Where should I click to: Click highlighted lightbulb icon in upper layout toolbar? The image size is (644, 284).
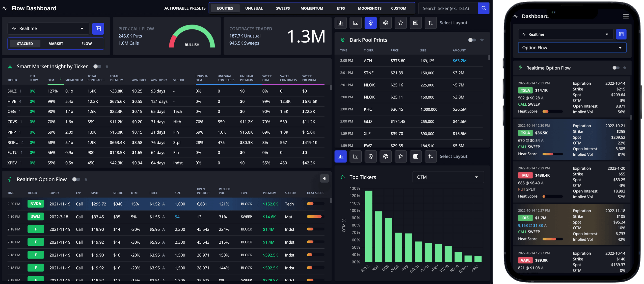coord(371,23)
